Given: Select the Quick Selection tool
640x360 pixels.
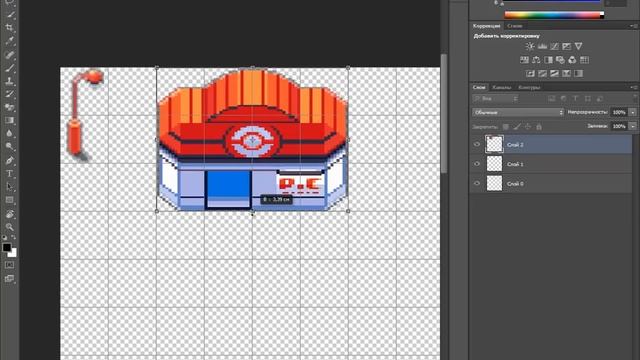Looking at the screenshot, I should click(x=10, y=15).
